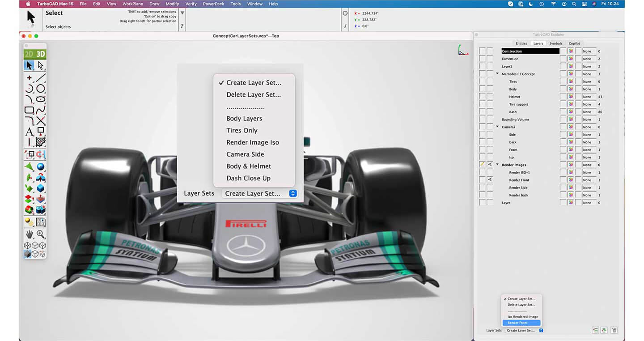Select the Rectangle drawing tool
Screen dimensions: 644x341
coord(29,110)
